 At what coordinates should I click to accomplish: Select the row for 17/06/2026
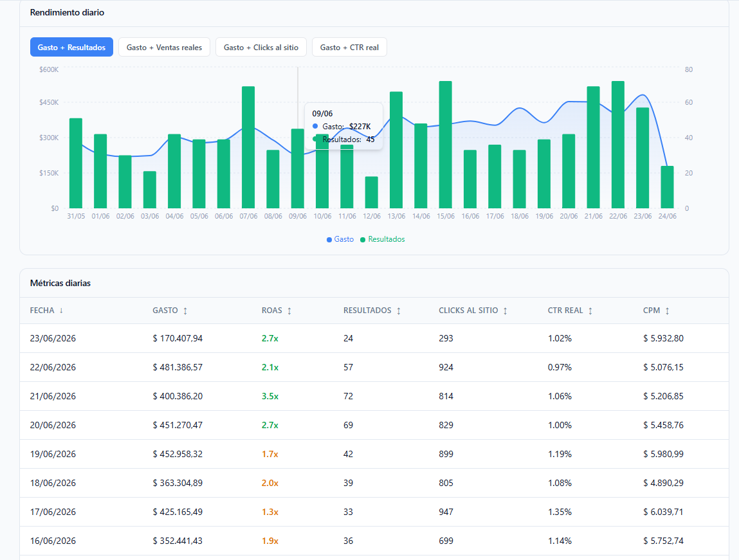374,512
